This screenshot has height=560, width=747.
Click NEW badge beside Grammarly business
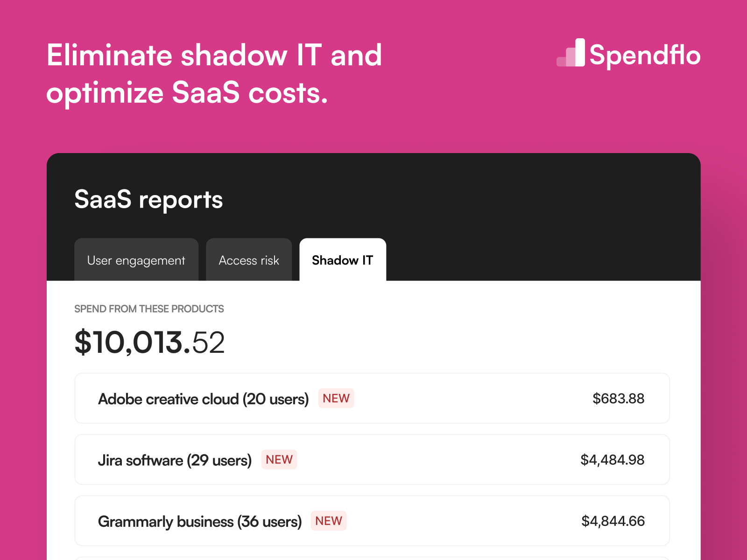coord(329,521)
